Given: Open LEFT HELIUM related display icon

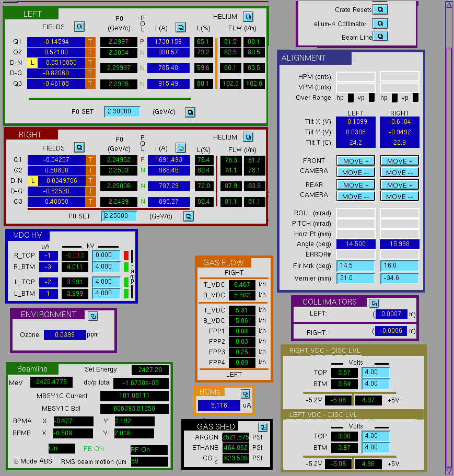Looking at the screenshot, I should (248, 17).
